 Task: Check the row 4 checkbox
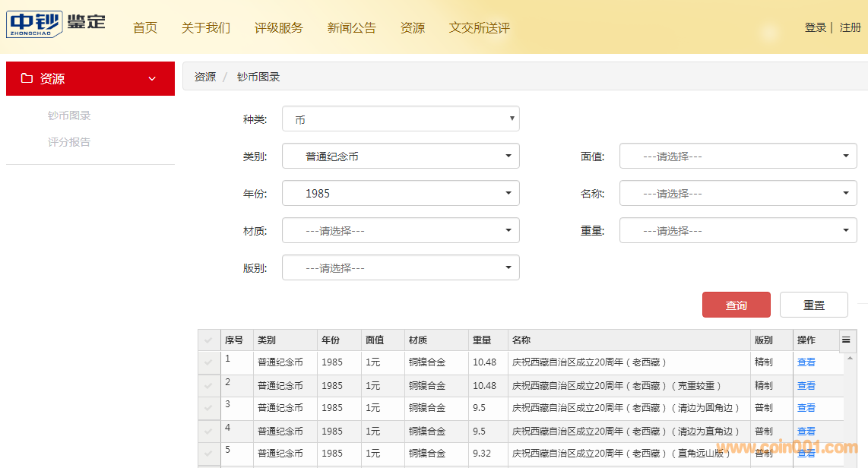[x=208, y=431]
